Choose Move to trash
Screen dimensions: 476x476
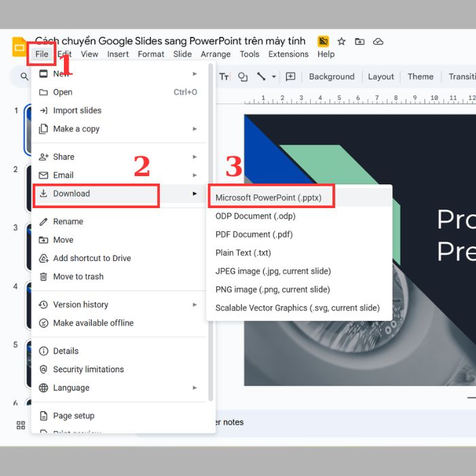click(119, 277)
